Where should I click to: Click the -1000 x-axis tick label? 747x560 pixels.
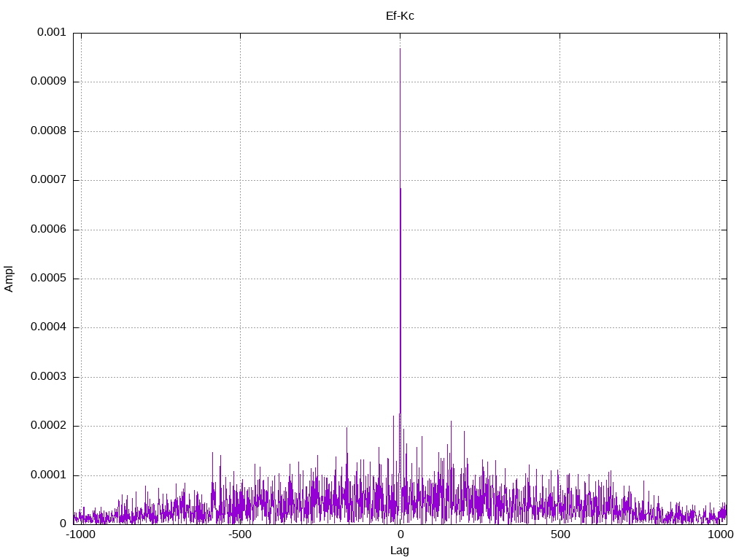(x=80, y=535)
